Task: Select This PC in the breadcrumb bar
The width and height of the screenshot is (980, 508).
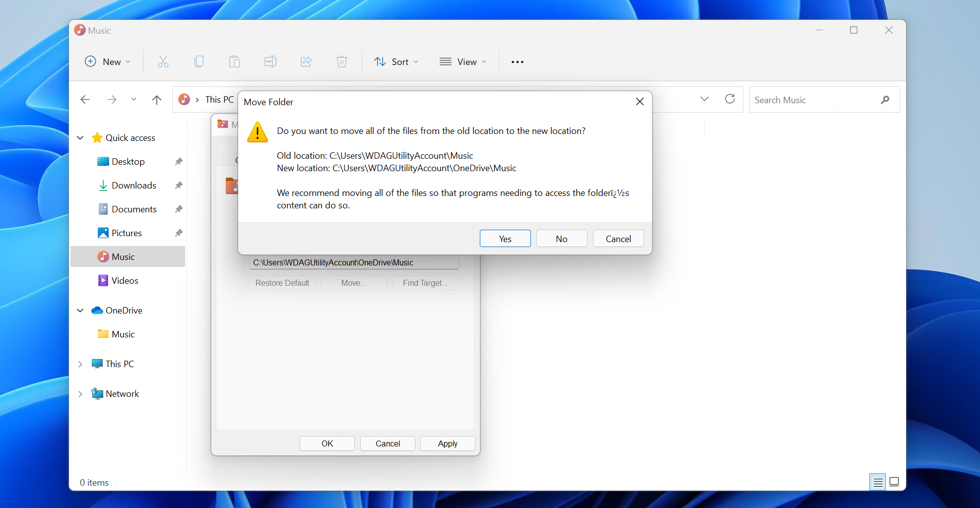Action: coord(219,99)
